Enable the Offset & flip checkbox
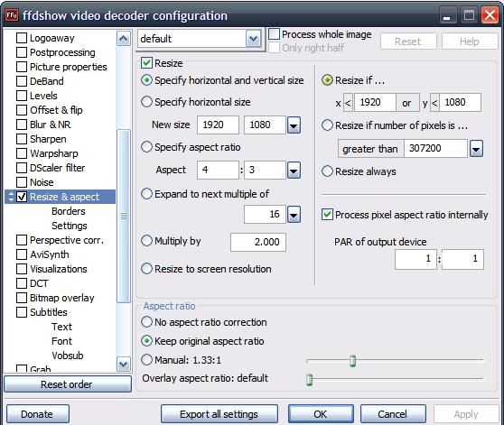 (22, 110)
